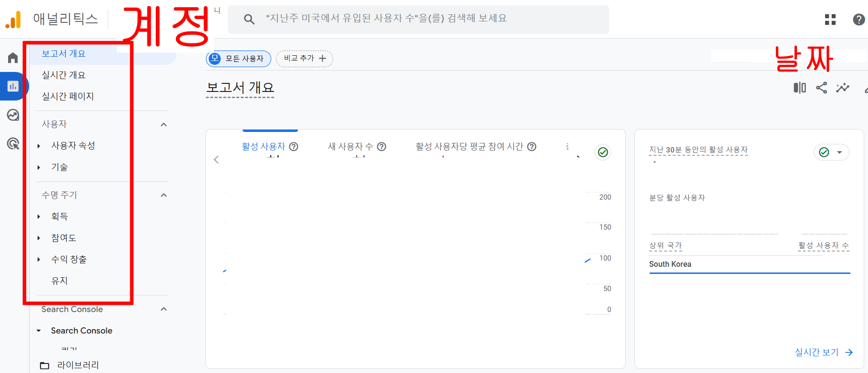Add a comparison with 비교 추가

[305, 59]
